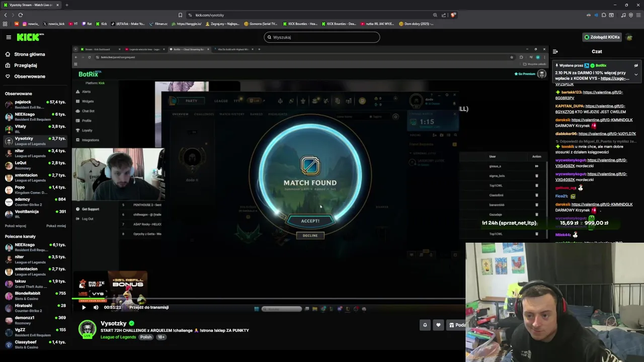Go to Kick home via logo
Viewport: 644px width, 362px height.
30,37
